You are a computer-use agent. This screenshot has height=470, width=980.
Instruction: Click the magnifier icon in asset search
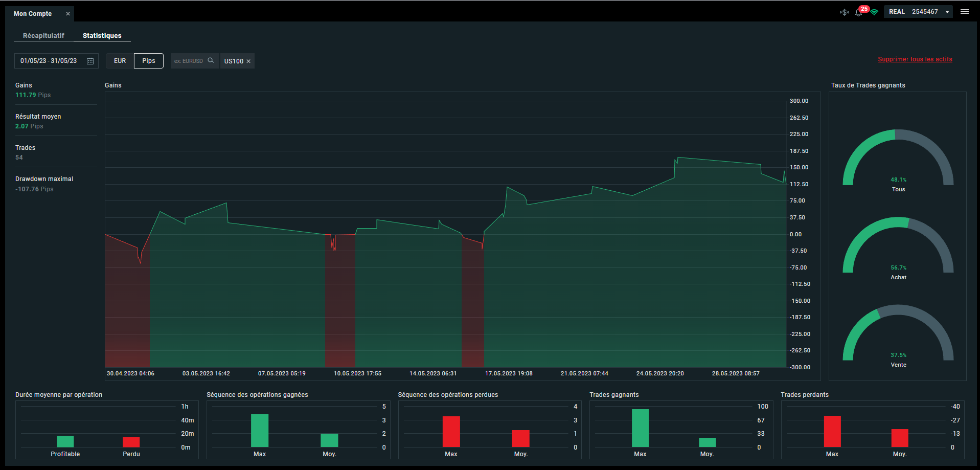click(x=211, y=60)
